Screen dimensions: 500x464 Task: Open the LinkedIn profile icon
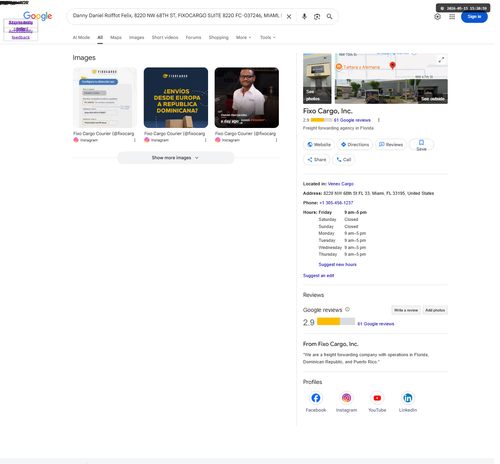point(408,398)
